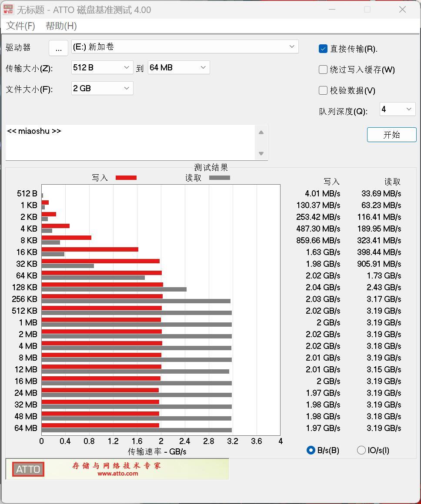Close the ATTO benchmark window
Screen dimensions: 421x504
pos(402,10)
